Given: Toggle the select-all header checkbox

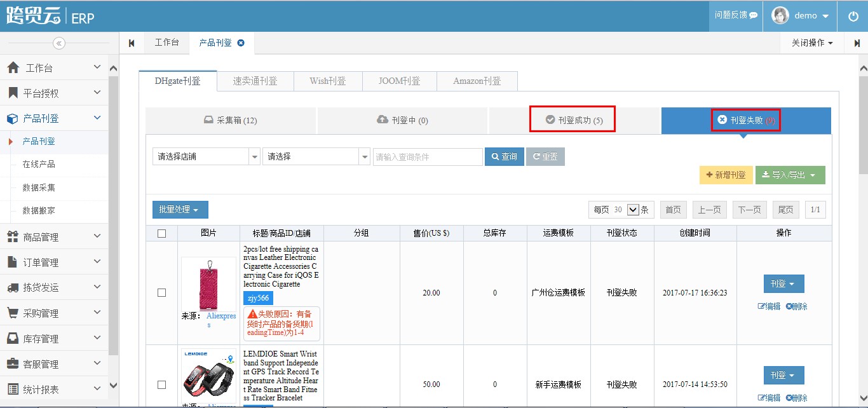Looking at the screenshot, I should [161, 233].
